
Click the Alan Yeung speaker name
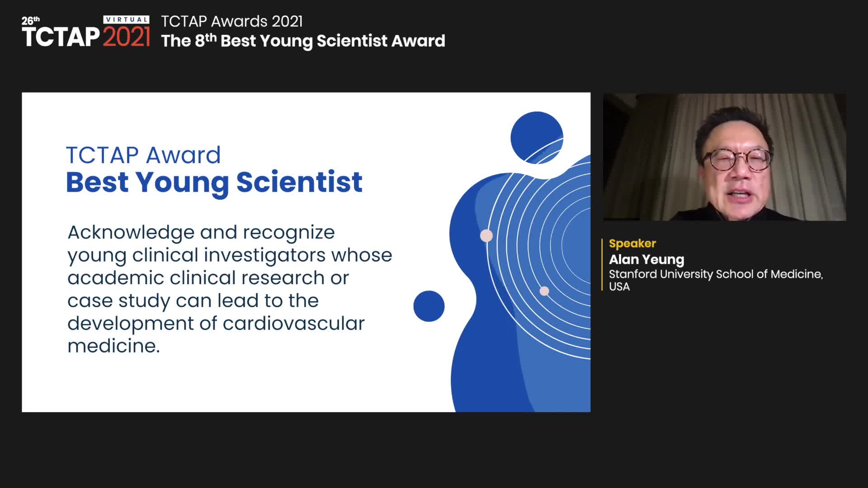(x=646, y=259)
